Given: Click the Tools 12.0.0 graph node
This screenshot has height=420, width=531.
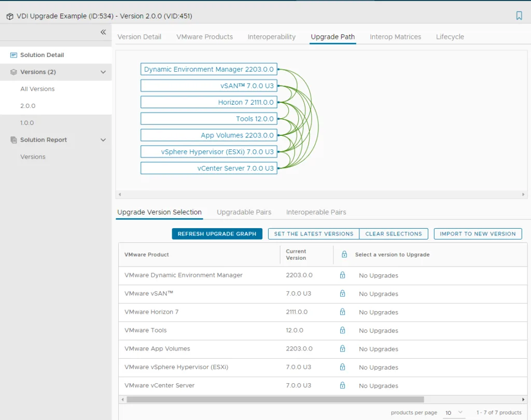Looking at the screenshot, I should 209,119.
